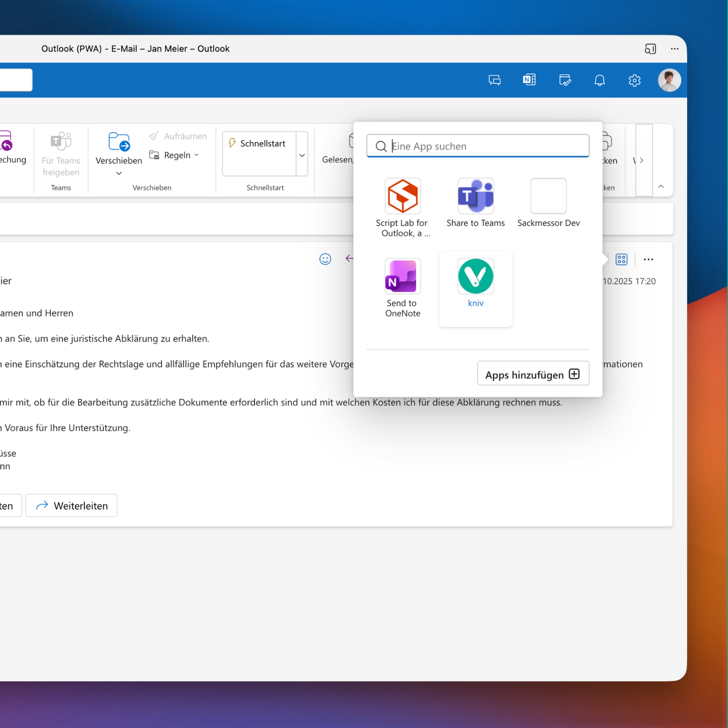Open the Script Lab for Outlook app

click(402, 197)
